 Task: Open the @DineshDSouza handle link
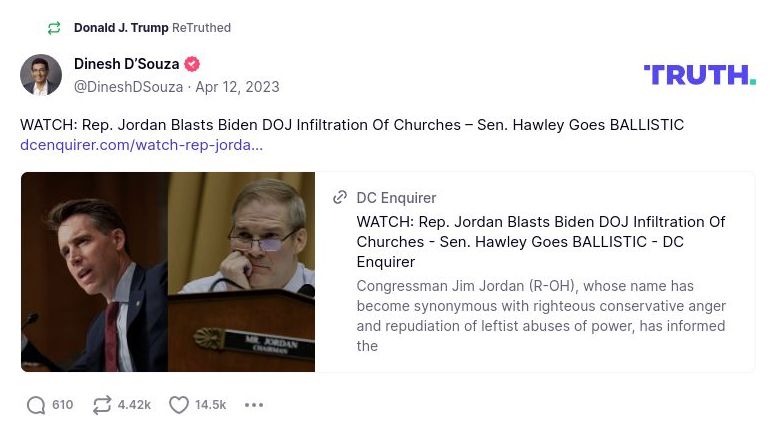129,87
